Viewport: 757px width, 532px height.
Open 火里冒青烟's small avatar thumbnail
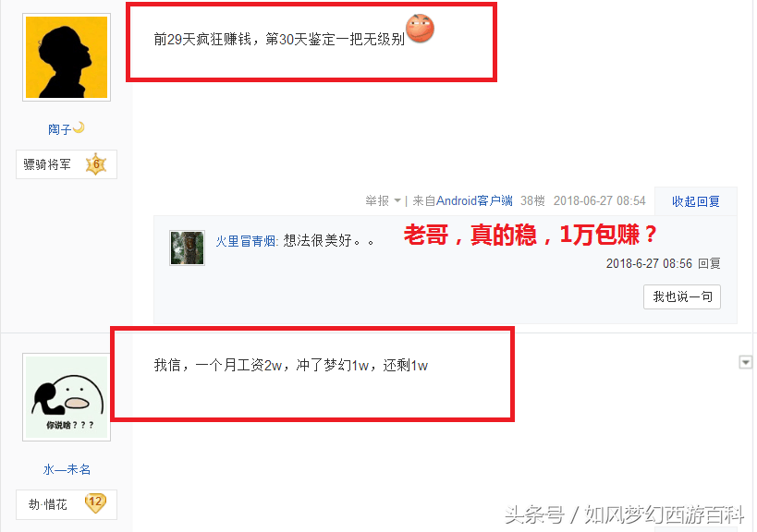[x=188, y=248]
